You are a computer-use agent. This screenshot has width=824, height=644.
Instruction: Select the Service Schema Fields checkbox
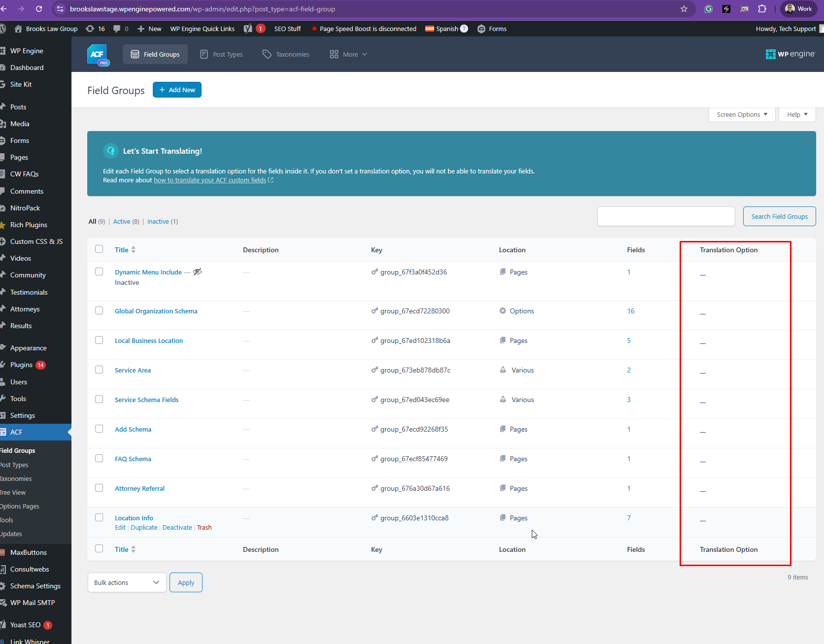point(99,399)
